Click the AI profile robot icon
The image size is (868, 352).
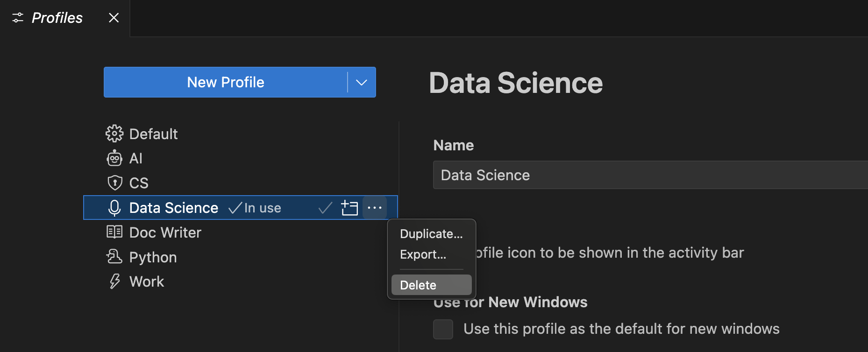pyautogui.click(x=114, y=158)
